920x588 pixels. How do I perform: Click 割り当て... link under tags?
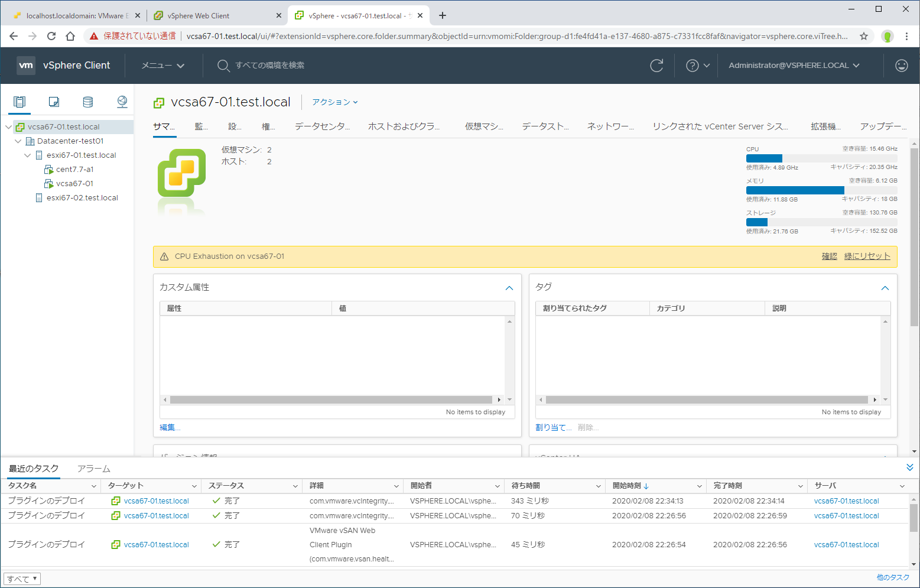coord(553,427)
